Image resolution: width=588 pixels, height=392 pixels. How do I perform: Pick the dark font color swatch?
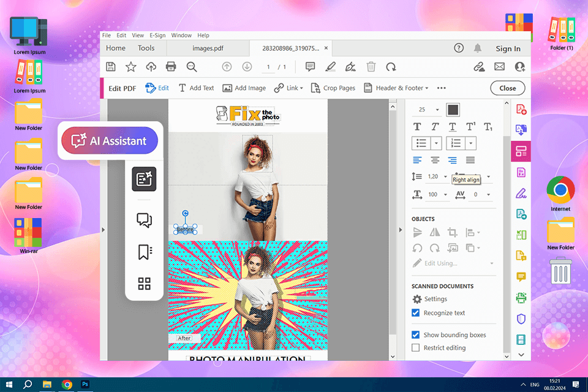pyautogui.click(x=453, y=110)
